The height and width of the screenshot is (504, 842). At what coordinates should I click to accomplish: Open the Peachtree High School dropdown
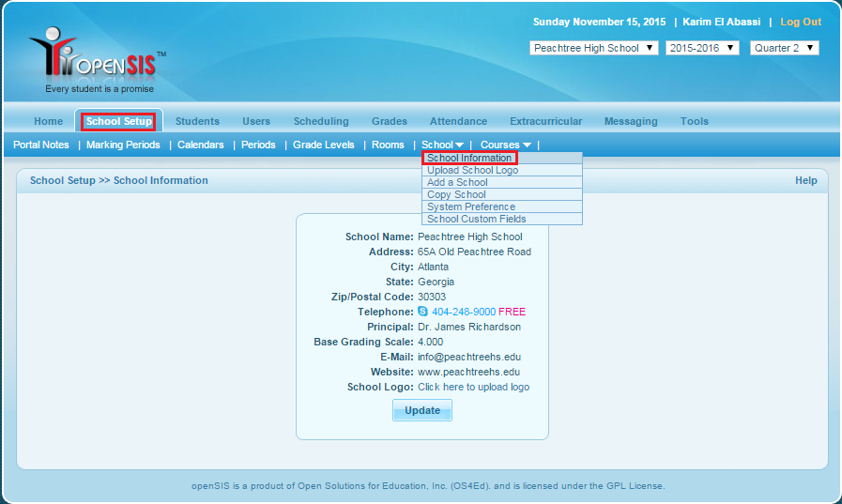[x=593, y=48]
